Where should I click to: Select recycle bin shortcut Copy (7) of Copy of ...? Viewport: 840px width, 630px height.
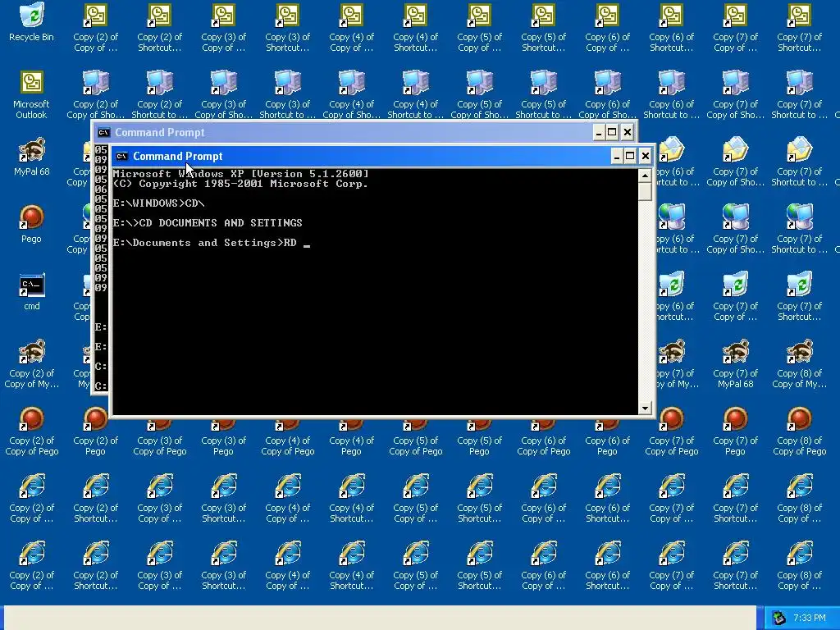pos(735,297)
